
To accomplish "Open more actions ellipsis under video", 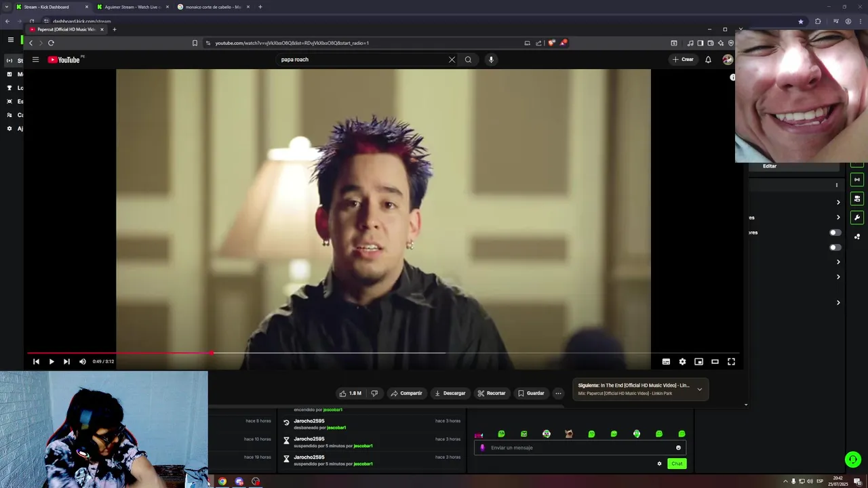I will (x=558, y=393).
